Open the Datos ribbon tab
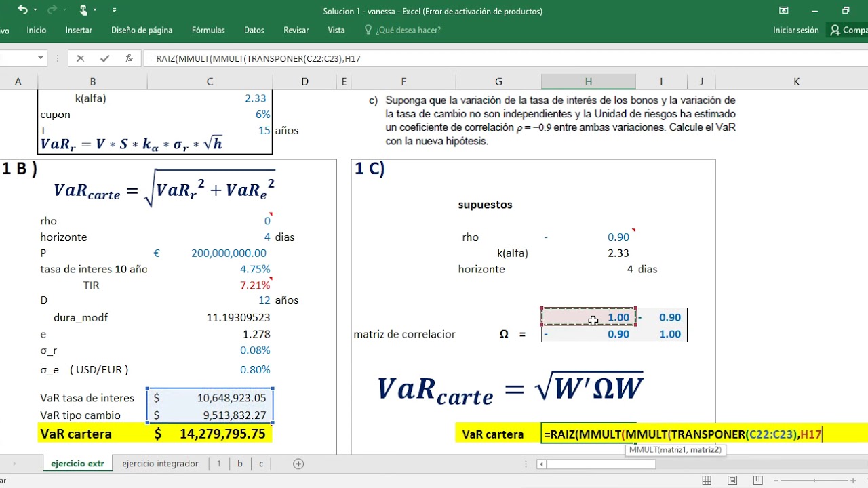The image size is (868, 488). pyautogui.click(x=254, y=30)
